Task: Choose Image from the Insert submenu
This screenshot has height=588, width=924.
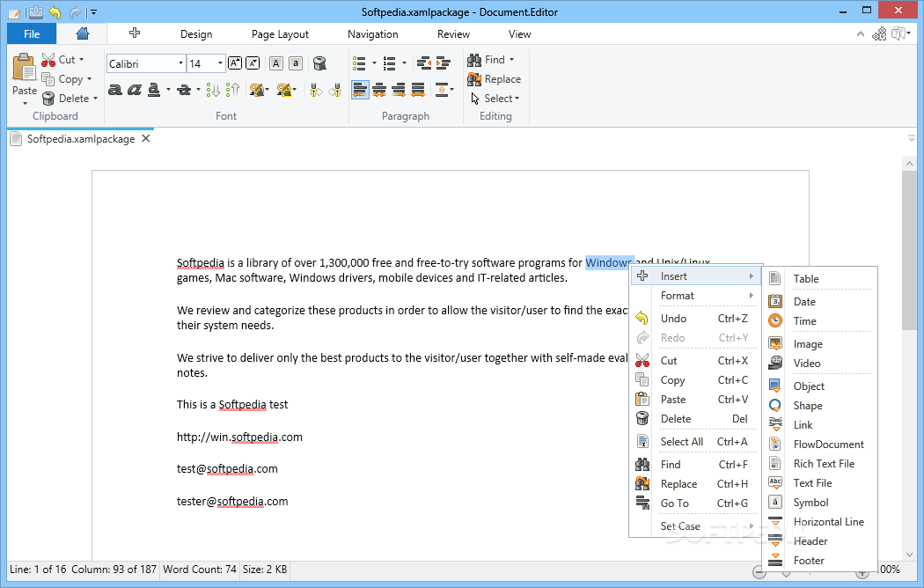Action: (x=819, y=344)
